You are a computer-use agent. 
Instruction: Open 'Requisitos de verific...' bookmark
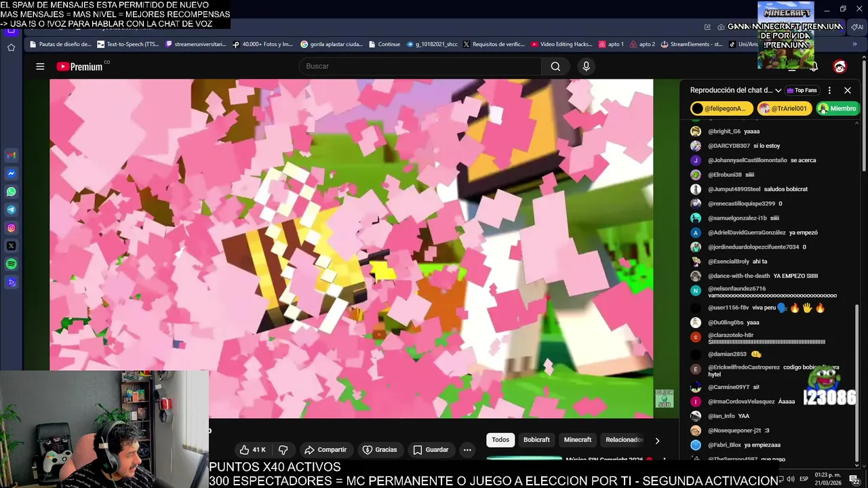pyautogui.click(x=494, y=44)
